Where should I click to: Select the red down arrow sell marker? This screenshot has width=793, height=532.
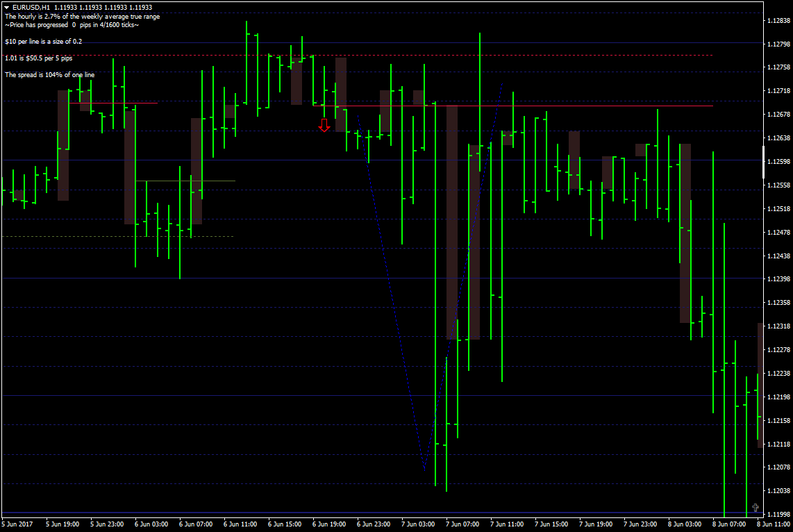[x=324, y=126]
